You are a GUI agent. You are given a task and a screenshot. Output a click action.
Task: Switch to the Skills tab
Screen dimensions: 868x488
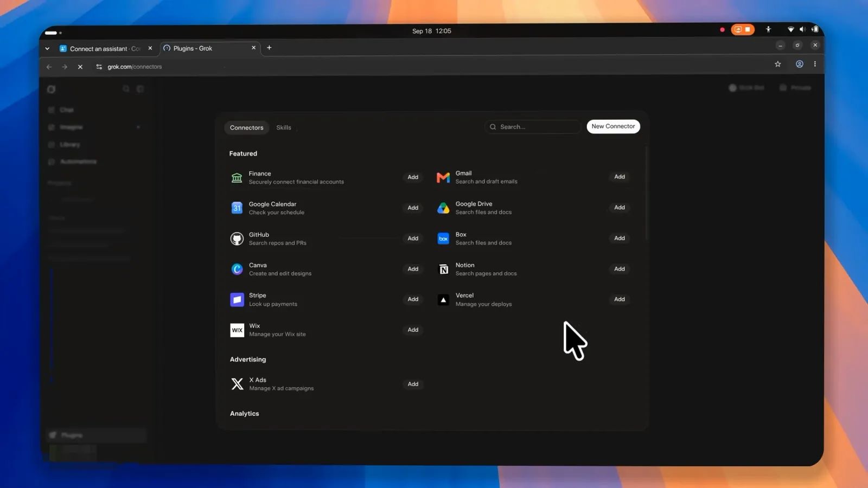[x=284, y=127]
